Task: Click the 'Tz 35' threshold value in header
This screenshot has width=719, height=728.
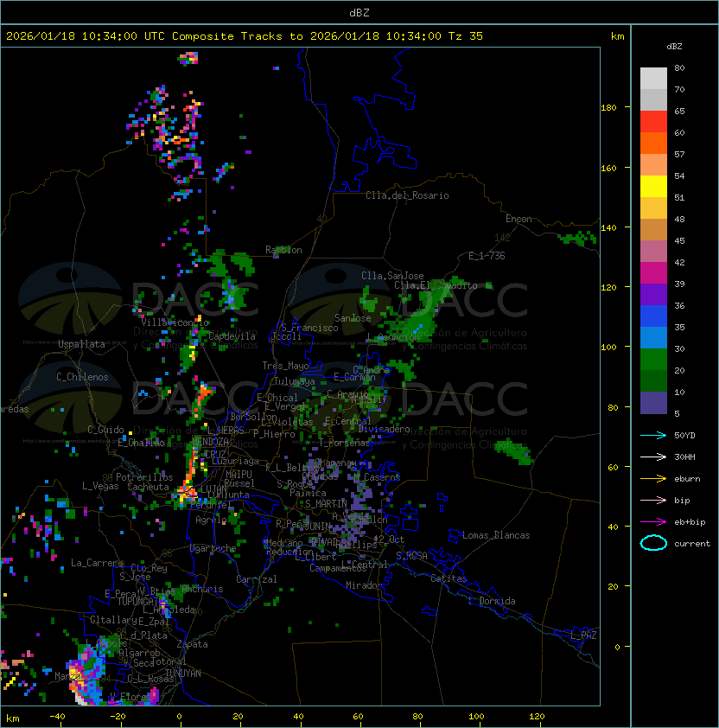Action: [x=466, y=36]
